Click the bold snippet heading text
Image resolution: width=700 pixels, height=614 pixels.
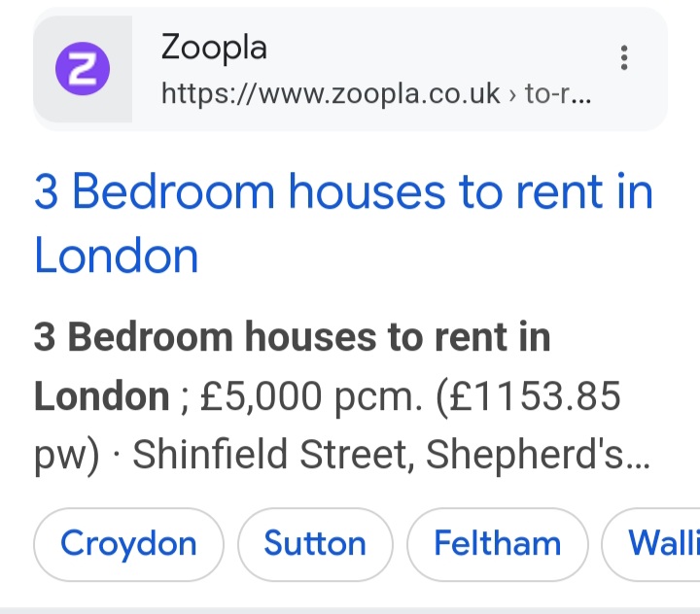[x=292, y=338]
